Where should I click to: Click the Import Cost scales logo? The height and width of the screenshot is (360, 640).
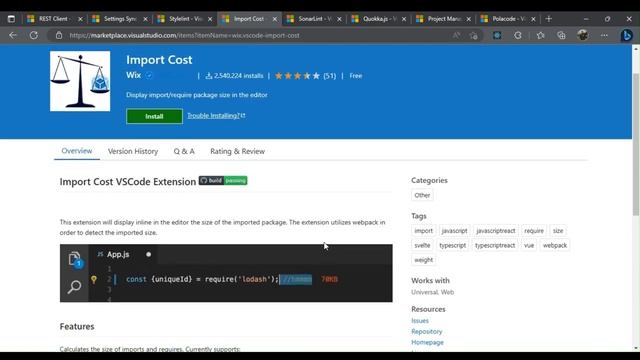[80, 81]
